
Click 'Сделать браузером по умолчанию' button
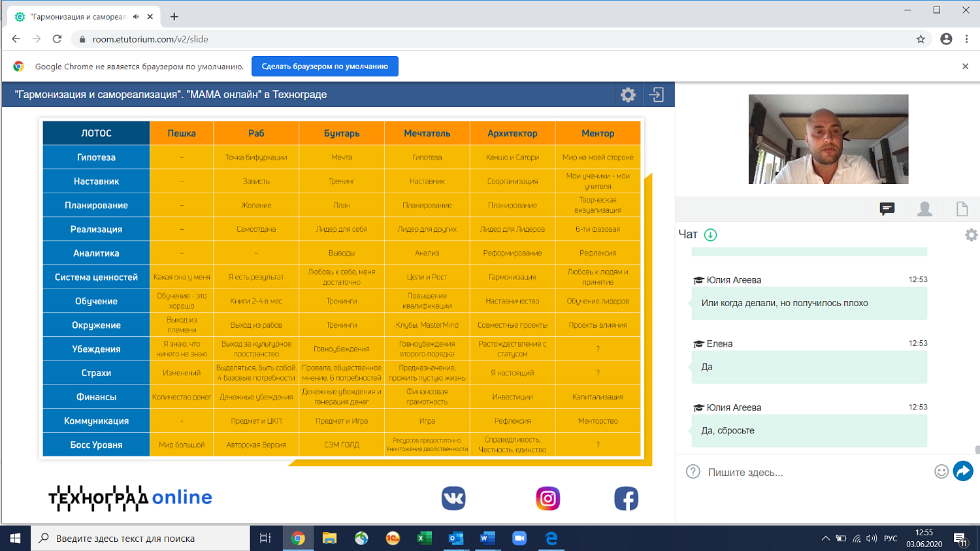point(325,67)
